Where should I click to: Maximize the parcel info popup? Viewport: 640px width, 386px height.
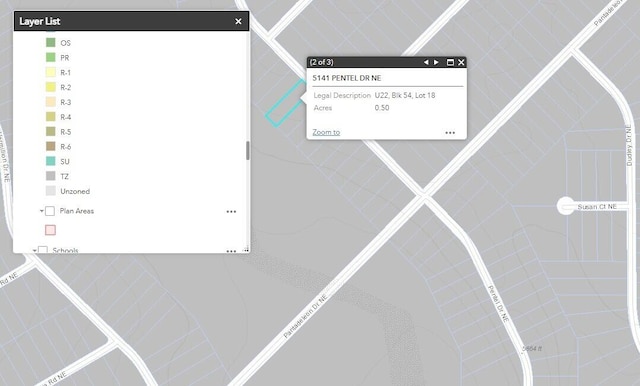[450, 62]
